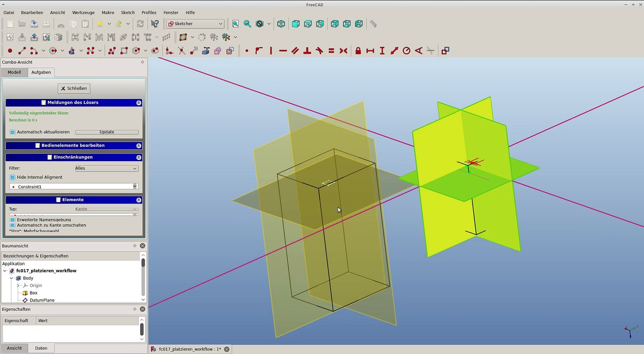The image size is (644, 354).
Task: Apply the angle constraint
Action: pos(419,51)
